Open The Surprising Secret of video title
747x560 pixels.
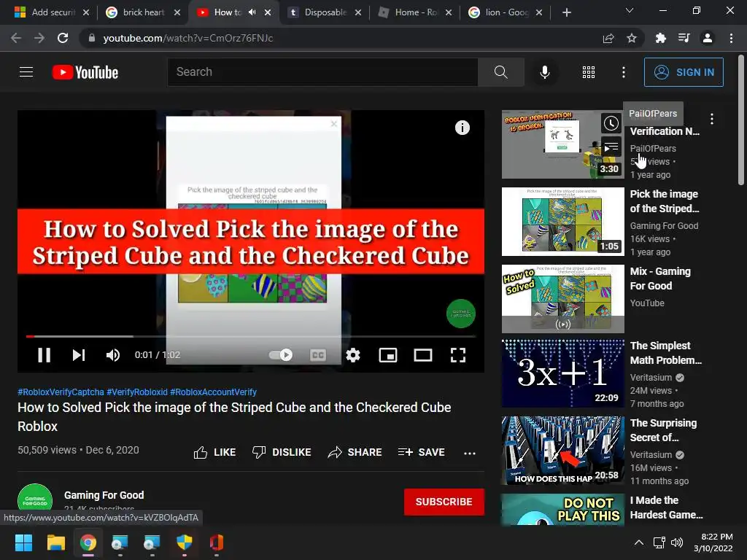[x=663, y=430]
